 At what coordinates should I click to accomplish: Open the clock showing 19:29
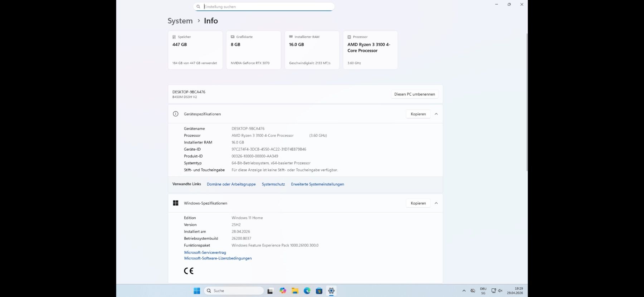pyautogui.click(x=515, y=291)
